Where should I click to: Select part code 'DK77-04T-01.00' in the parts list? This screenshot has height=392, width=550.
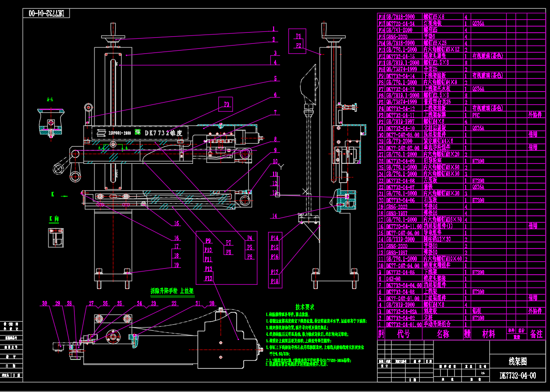point(403,298)
